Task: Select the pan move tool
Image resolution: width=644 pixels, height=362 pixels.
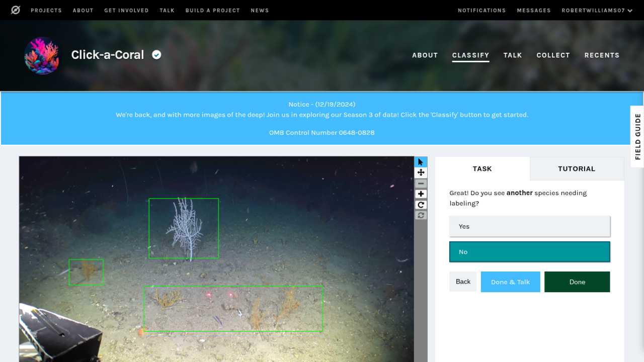Action: [x=421, y=172]
